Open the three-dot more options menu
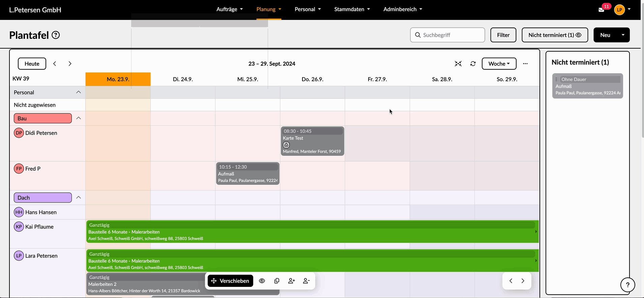 pyautogui.click(x=525, y=63)
